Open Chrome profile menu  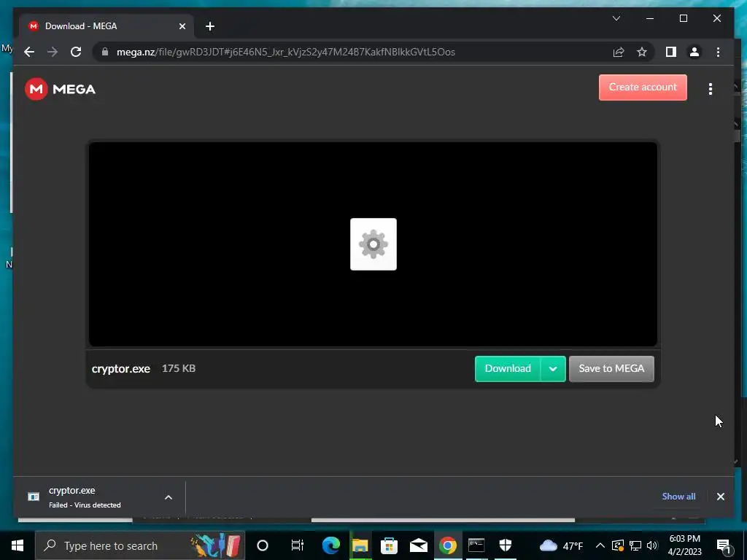tap(694, 52)
